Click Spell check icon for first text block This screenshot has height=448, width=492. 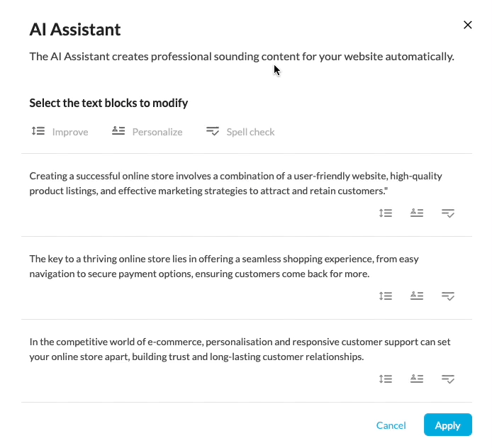448,213
